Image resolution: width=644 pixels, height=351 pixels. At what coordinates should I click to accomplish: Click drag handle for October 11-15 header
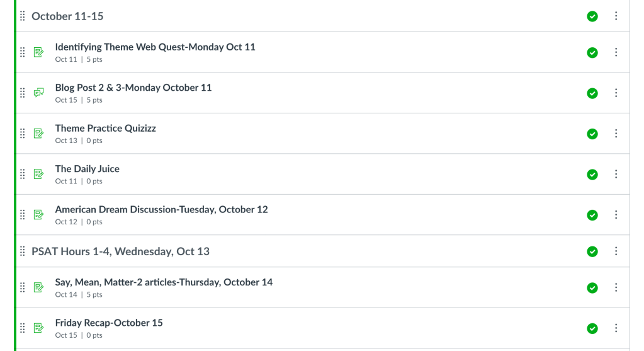[23, 16]
